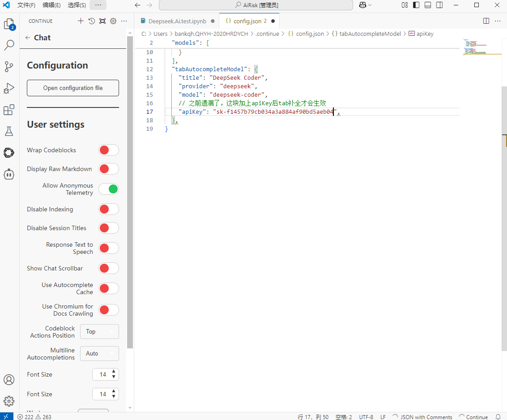
Task: Expand config.json breadcrumb item
Action: click(x=306, y=34)
